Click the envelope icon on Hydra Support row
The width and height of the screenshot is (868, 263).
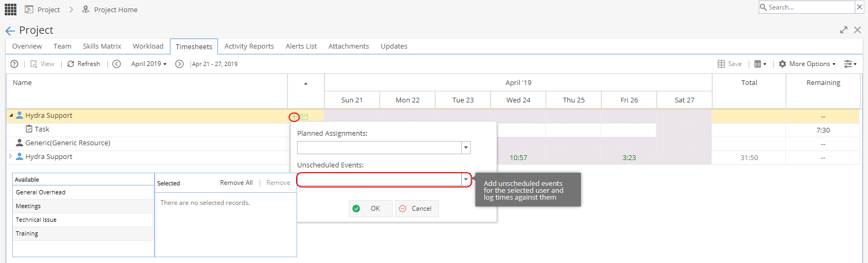(x=304, y=117)
